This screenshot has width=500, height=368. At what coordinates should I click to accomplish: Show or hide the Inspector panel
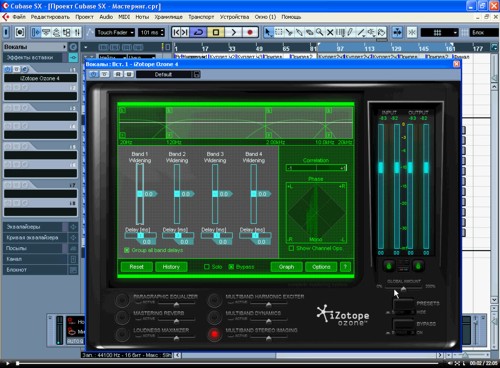tap(35, 32)
